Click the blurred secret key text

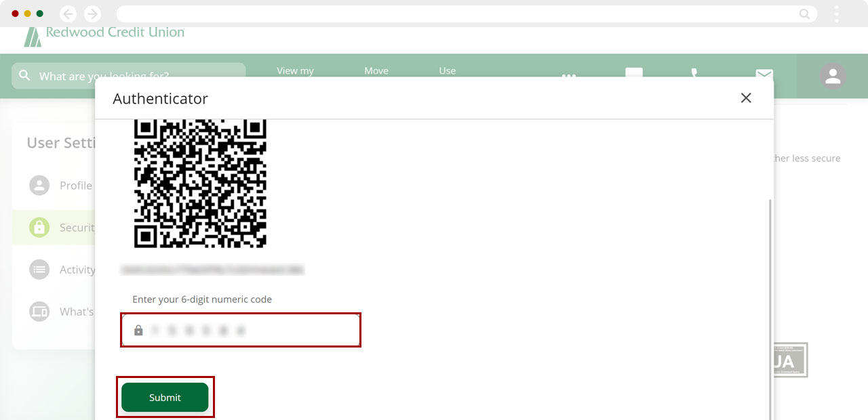tap(212, 270)
